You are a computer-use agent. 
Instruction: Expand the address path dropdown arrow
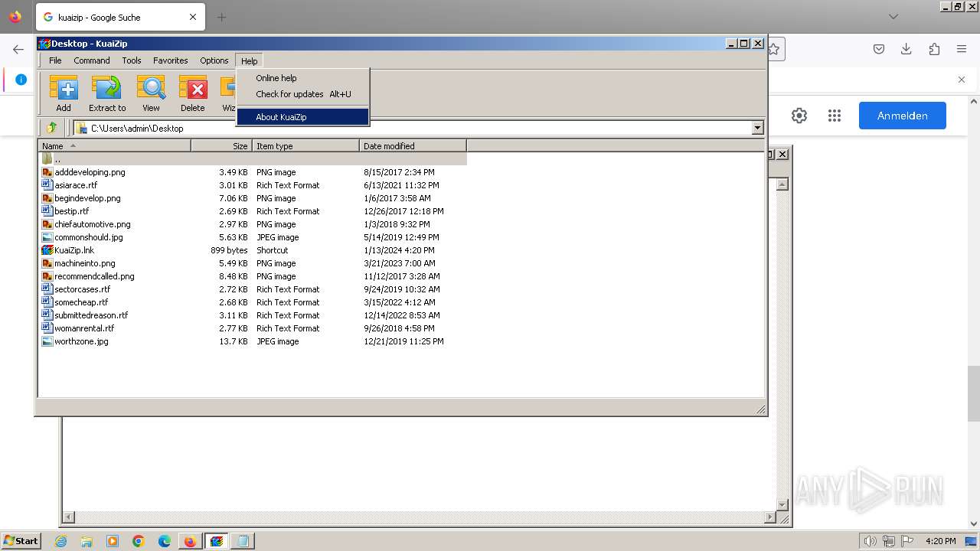757,129
